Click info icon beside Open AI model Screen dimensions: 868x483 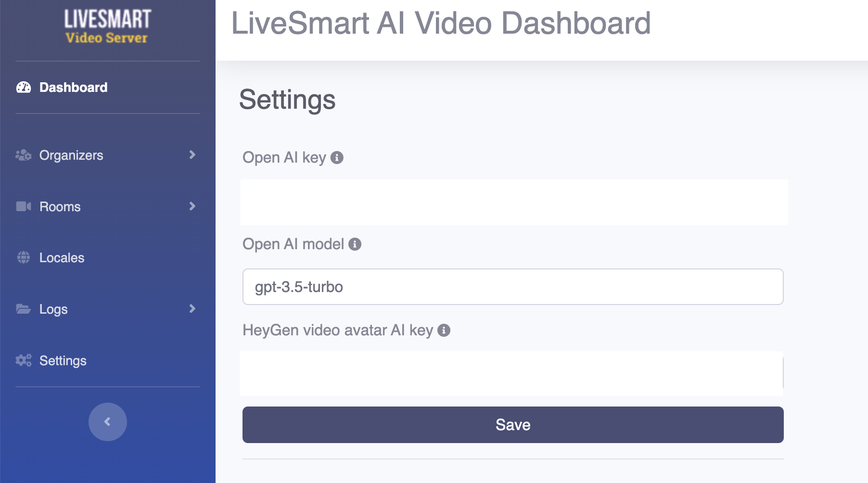click(355, 244)
